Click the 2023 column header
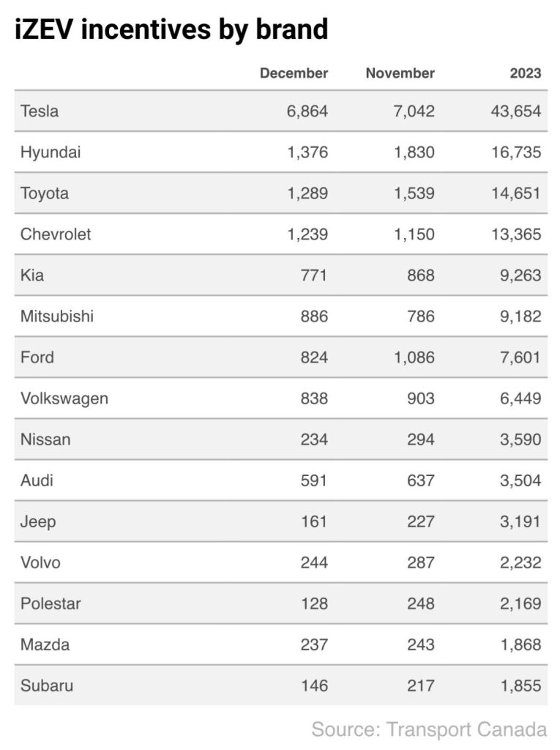Viewport: 560px width, 750px height. click(x=526, y=73)
